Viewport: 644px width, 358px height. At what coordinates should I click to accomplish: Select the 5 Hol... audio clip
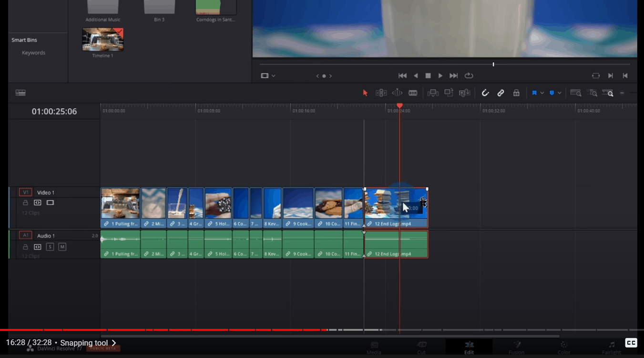click(218, 244)
